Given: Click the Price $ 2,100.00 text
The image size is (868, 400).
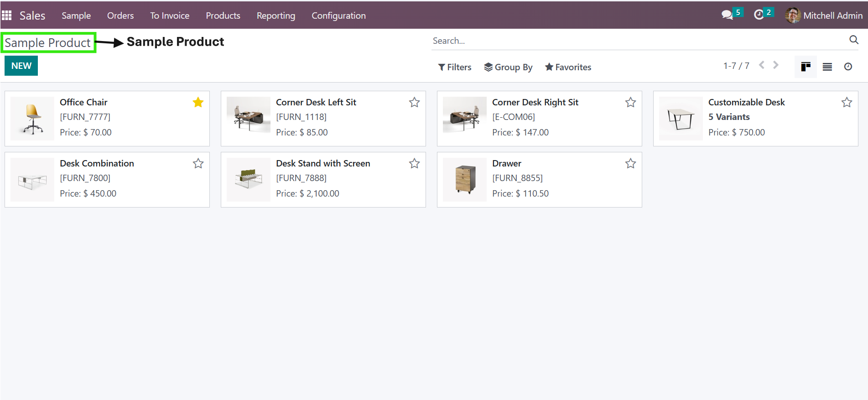Looking at the screenshot, I should [x=307, y=193].
